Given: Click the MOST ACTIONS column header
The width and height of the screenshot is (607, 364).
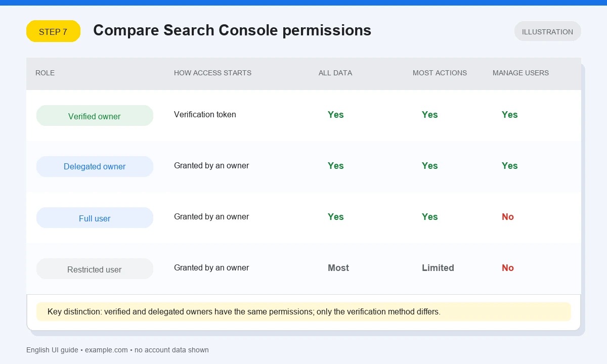Looking at the screenshot, I should pyautogui.click(x=440, y=73).
